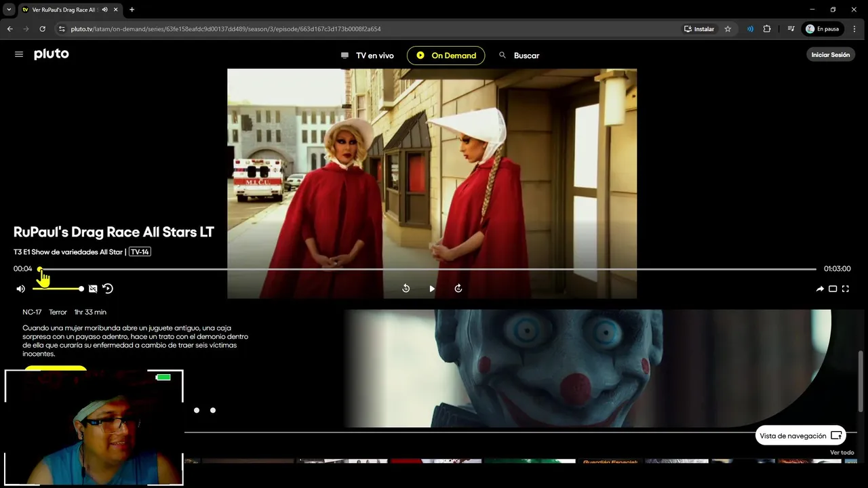Switch to TV en vivo

pos(367,56)
